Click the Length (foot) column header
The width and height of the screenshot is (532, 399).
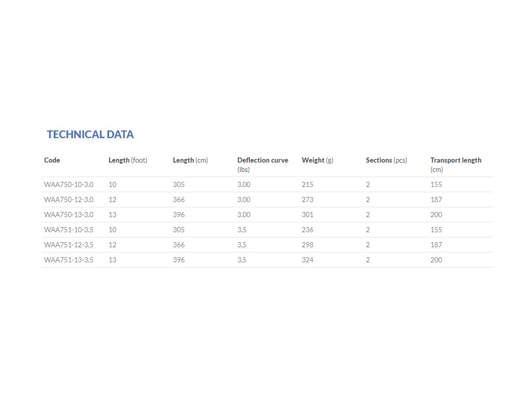coord(128,161)
